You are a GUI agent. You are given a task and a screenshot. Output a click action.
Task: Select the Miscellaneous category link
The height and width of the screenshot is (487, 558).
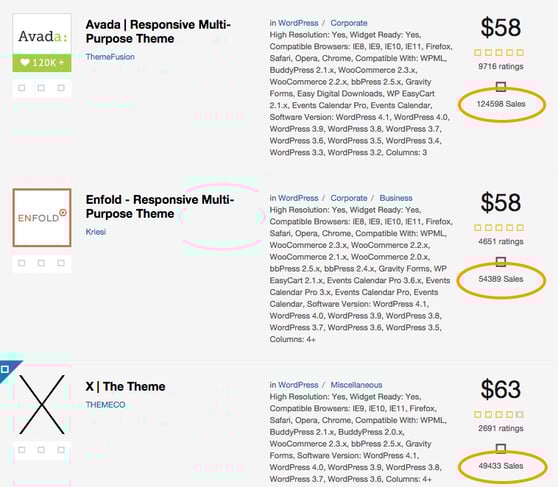click(x=356, y=385)
